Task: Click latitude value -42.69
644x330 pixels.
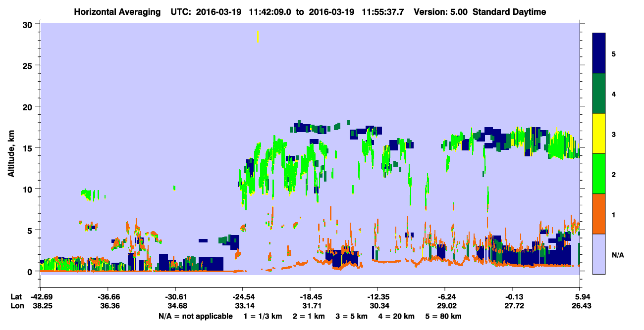Action: click(41, 297)
